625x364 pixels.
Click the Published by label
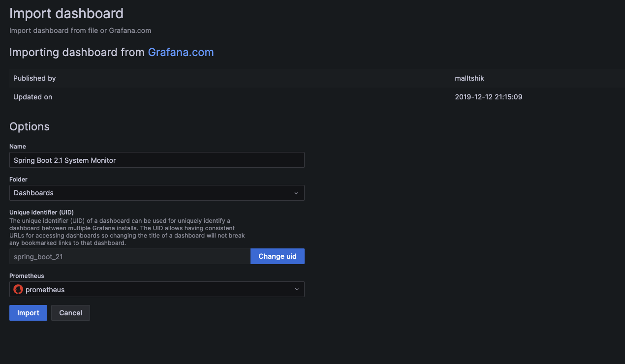click(x=34, y=78)
